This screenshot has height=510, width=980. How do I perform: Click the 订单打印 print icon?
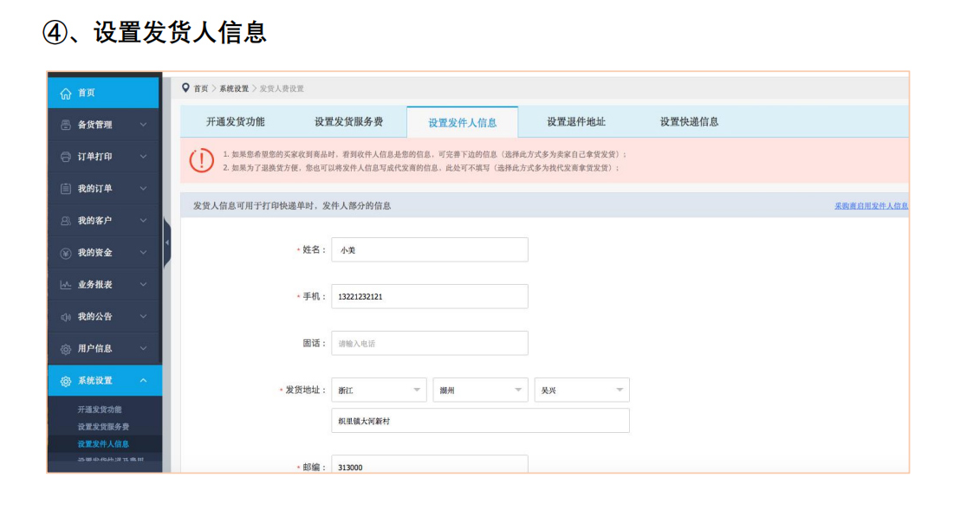(x=66, y=157)
